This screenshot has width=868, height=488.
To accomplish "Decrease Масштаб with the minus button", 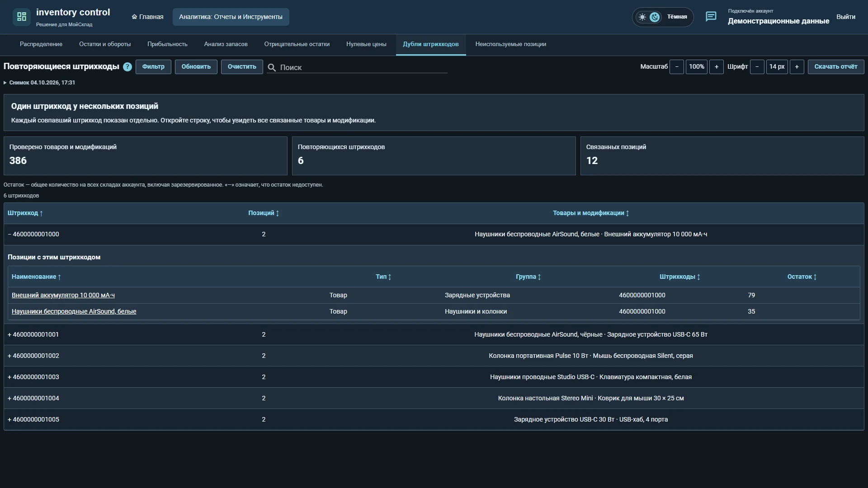I will (677, 67).
